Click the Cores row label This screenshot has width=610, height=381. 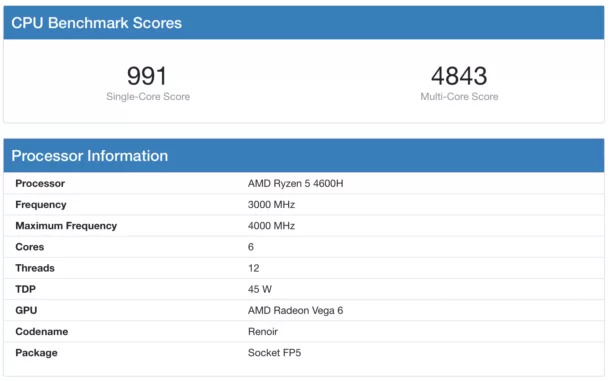pyautogui.click(x=30, y=247)
